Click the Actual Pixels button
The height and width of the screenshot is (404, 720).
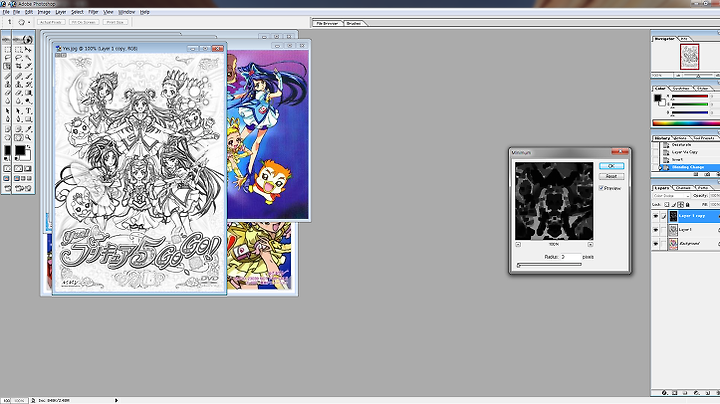tap(51, 22)
